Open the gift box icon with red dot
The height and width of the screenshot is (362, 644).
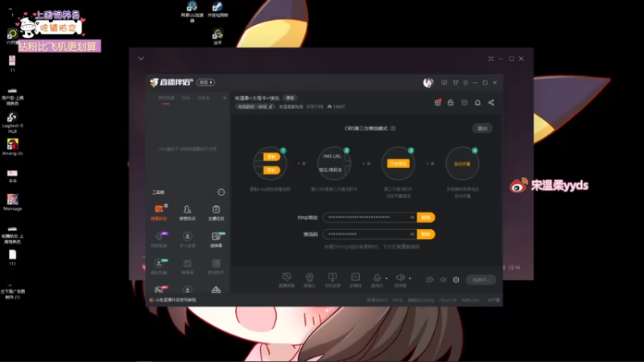438,103
